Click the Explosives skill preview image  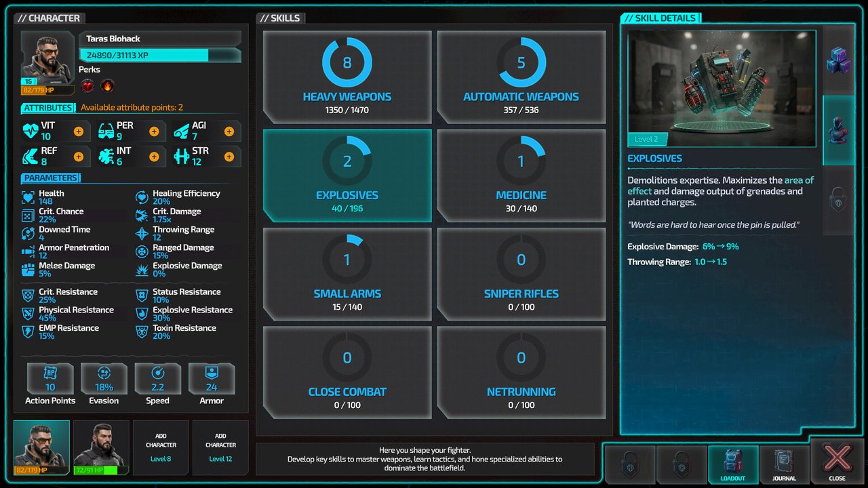point(722,88)
